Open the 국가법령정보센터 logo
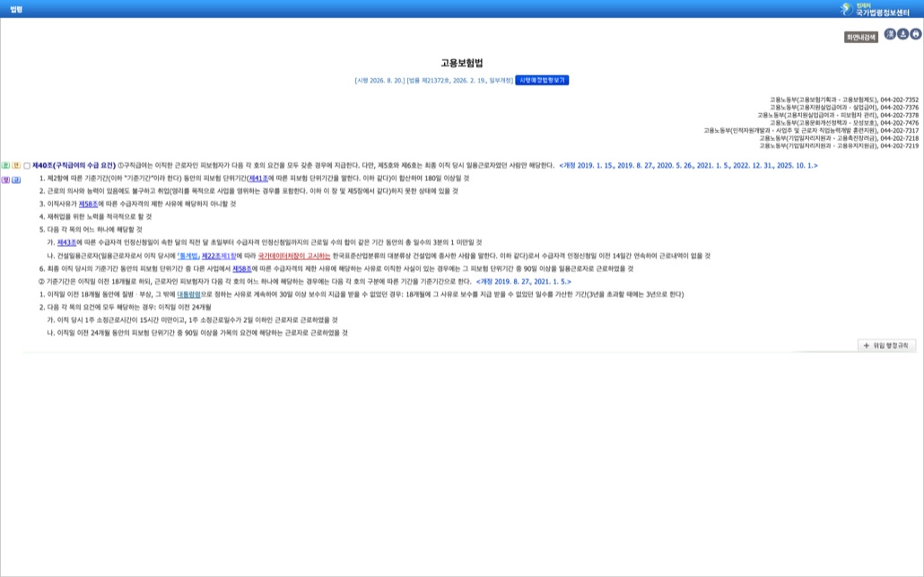This screenshot has height=577, width=924. (x=876, y=9)
